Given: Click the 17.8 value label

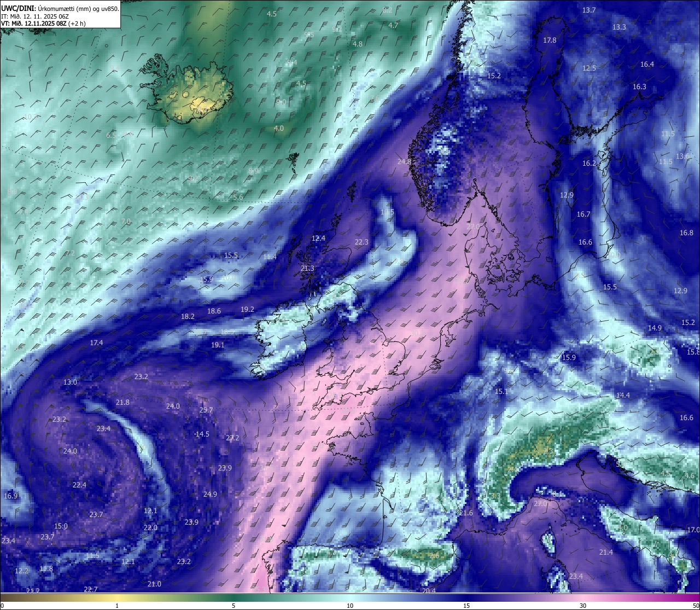Looking at the screenshot, I should coord(550,40).
